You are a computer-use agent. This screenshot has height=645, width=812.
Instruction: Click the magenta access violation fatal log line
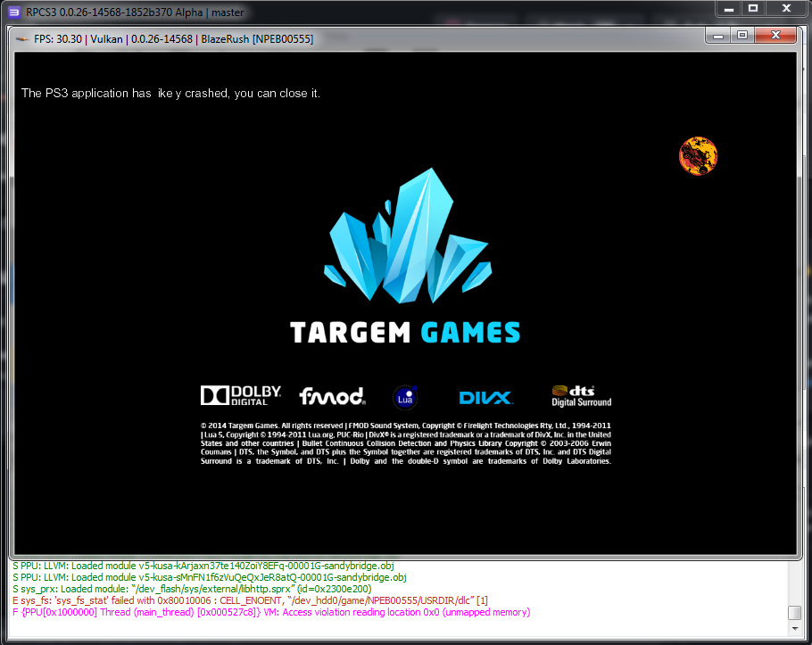pos(271,612)
